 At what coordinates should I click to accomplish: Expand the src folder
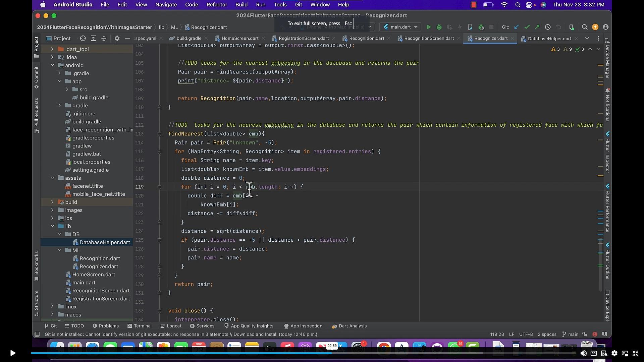point(67,89)
